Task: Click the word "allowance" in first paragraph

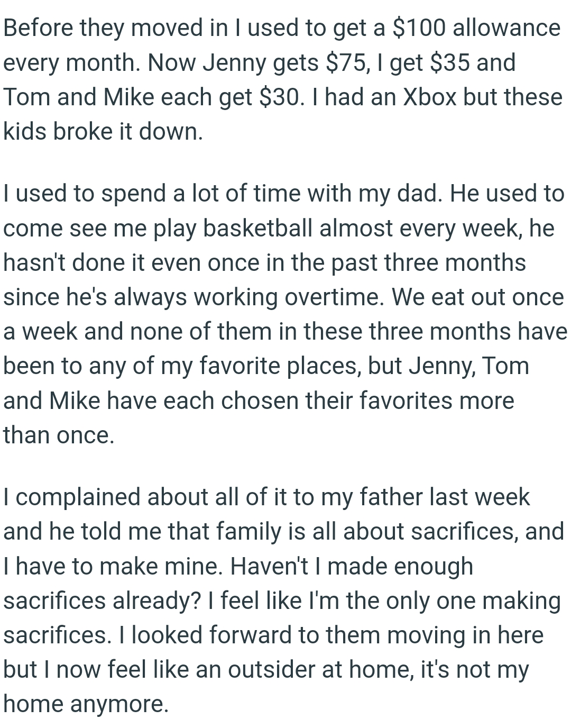Action: pos(506,28)
